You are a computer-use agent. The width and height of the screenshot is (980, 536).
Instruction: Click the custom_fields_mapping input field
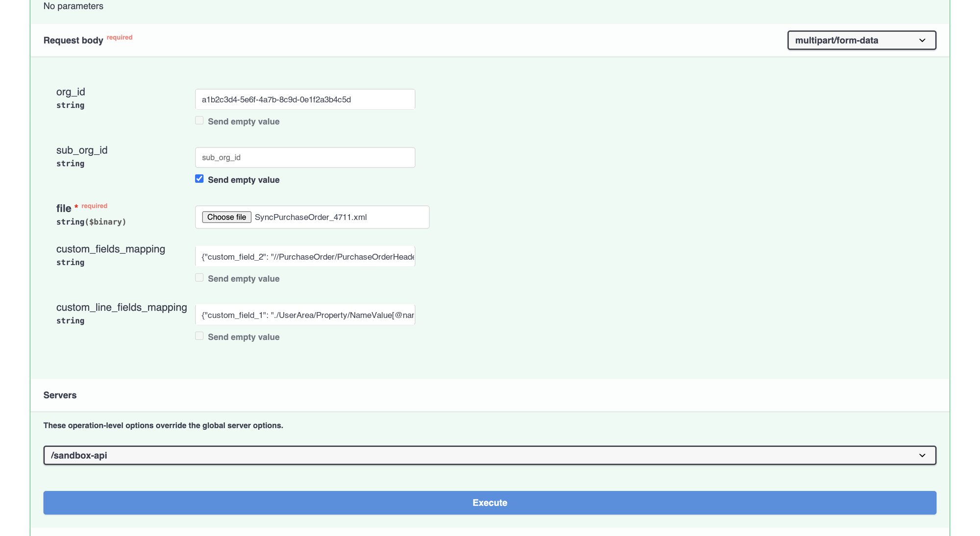pos(305,257)
